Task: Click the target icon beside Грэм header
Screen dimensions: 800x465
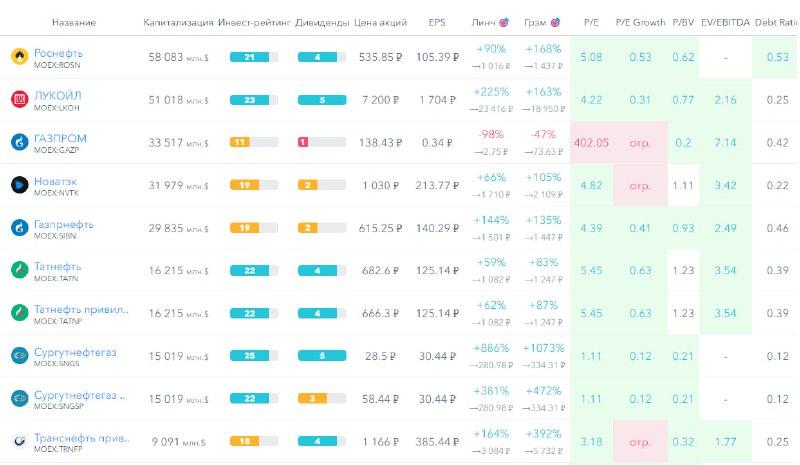Action: [x=556, y=22]
